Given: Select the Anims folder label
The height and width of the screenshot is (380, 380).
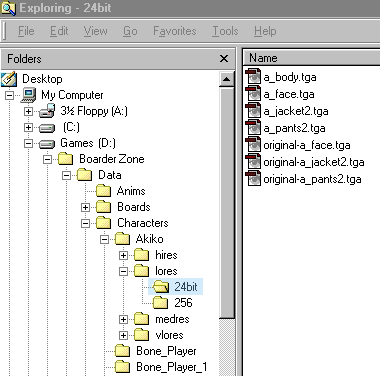Looking at the screenshot, I should tap(131, 191).
